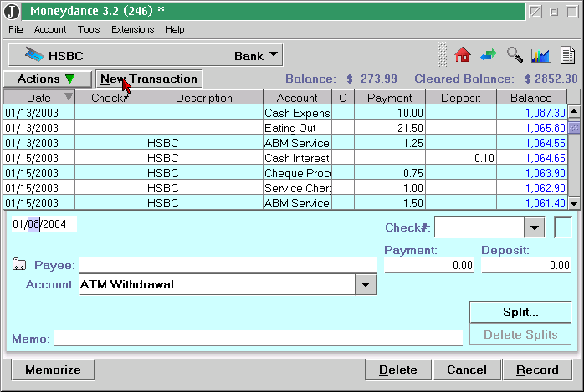
Task: Open the Tools menu
Action: (89, 29)
